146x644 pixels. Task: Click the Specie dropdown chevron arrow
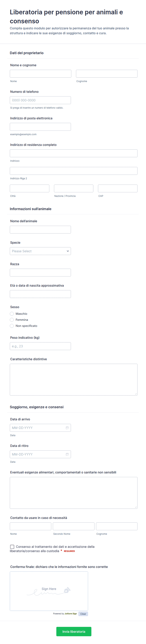pos(68,251)
